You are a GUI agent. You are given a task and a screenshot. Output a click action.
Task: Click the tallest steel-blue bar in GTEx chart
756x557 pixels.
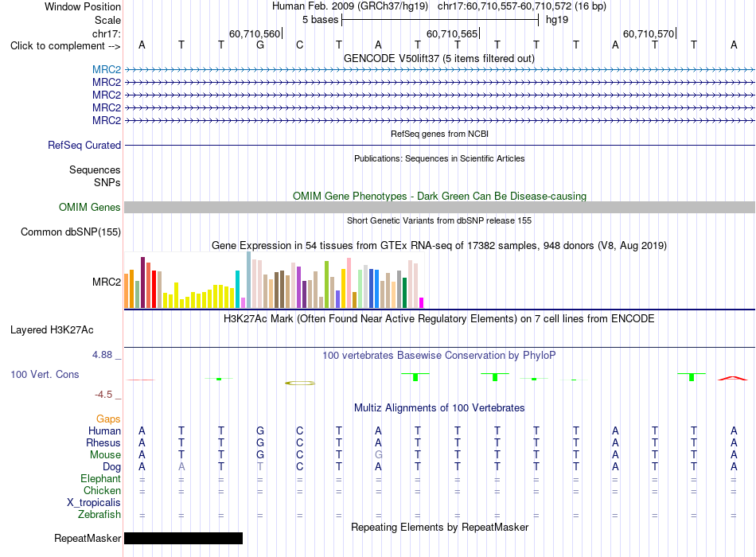[249, 280]
